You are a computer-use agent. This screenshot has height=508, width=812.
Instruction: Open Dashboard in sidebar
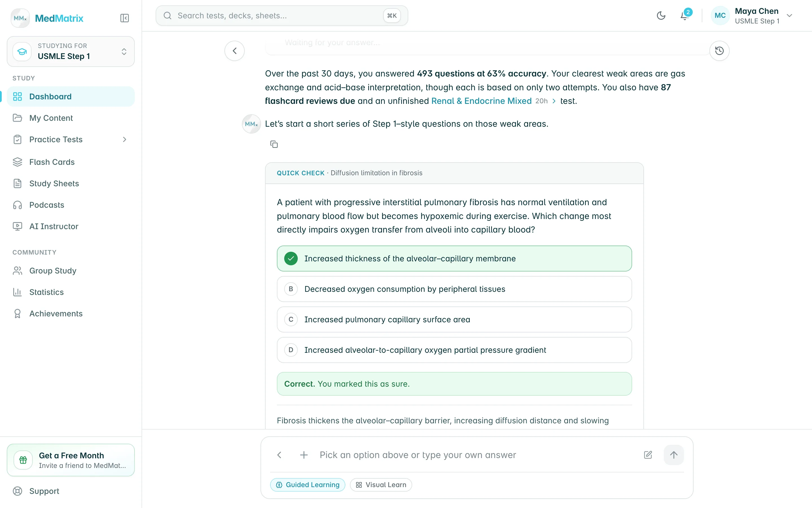[71, 97]
